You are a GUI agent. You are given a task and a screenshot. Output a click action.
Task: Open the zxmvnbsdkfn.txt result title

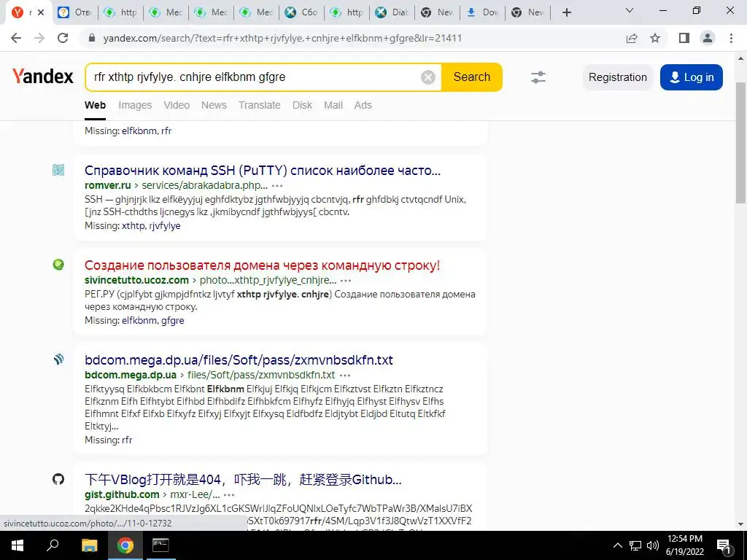(239, 360)
